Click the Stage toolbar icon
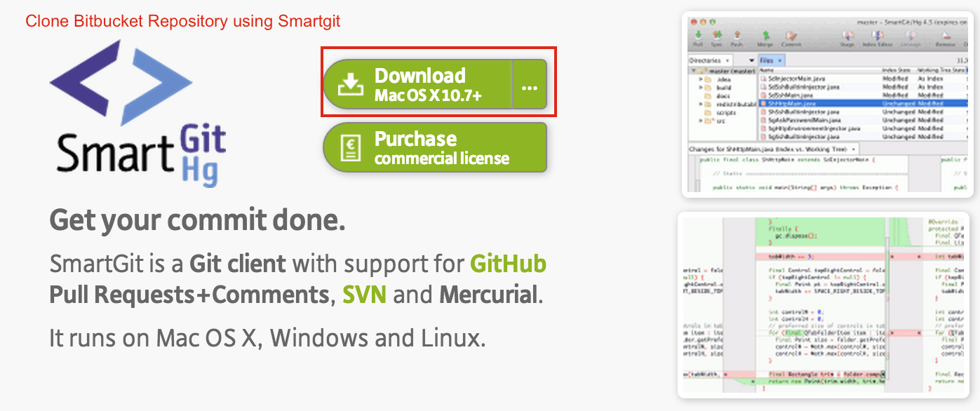The width and height of the screenshot is (980, 411). tap(847, 36)
